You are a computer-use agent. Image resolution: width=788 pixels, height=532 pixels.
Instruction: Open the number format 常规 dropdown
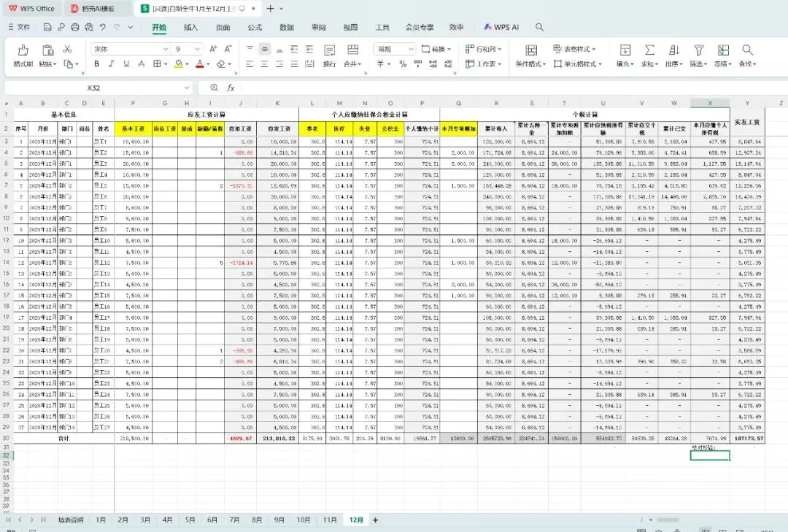(411, 49)
